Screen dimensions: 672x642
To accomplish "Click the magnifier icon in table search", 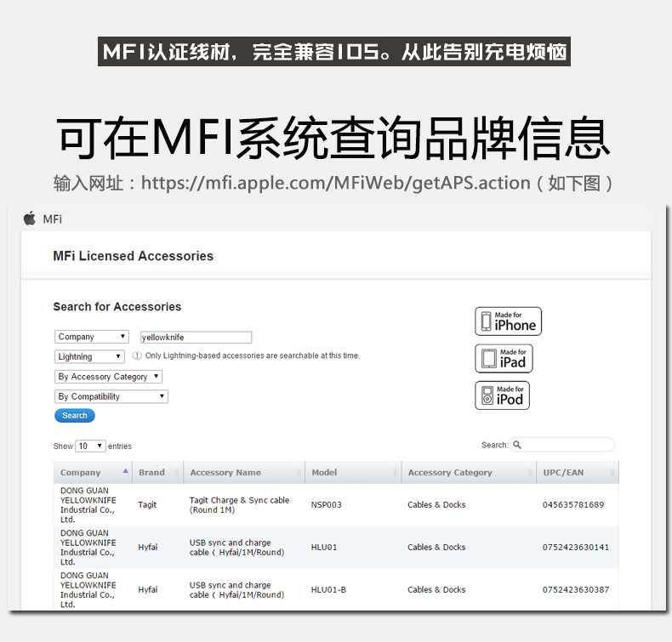I will point(517,445).
